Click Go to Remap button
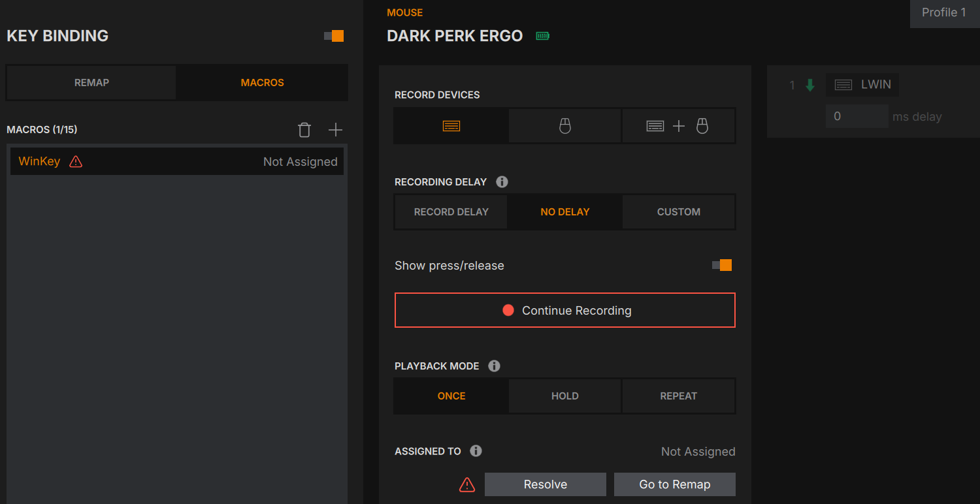Image resolution: width=980 pixels, height=504 pixels. click(675, 484)
